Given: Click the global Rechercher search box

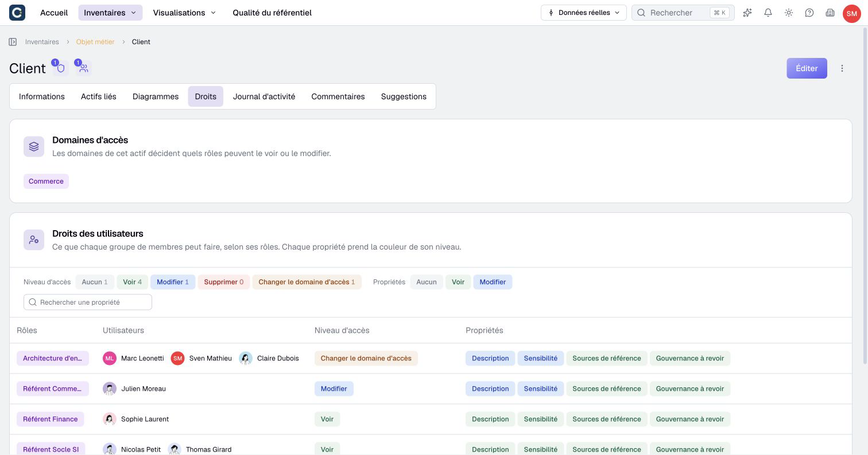Looking at the screenshot, I should (x=683, y=13).
